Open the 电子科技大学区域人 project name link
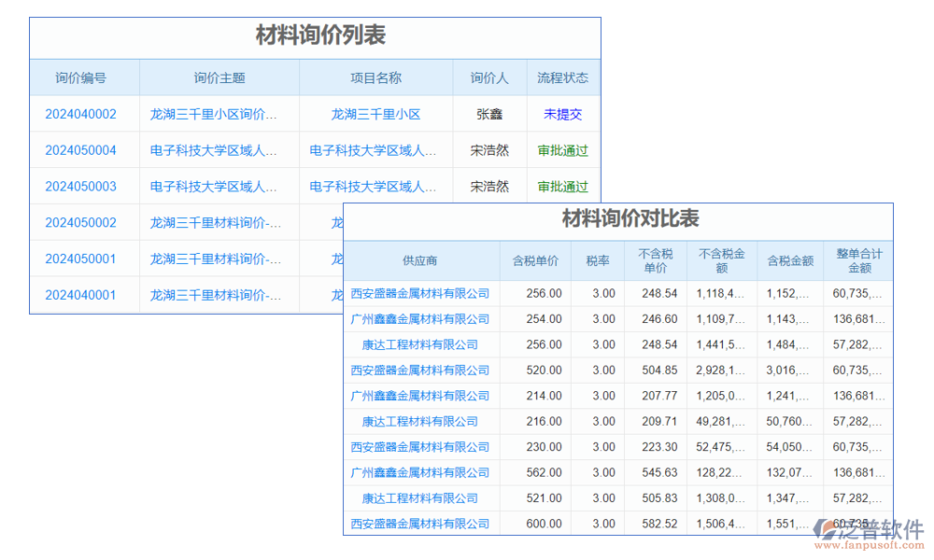The height and width of the screenshot is (560, 934). pos(375,149)
